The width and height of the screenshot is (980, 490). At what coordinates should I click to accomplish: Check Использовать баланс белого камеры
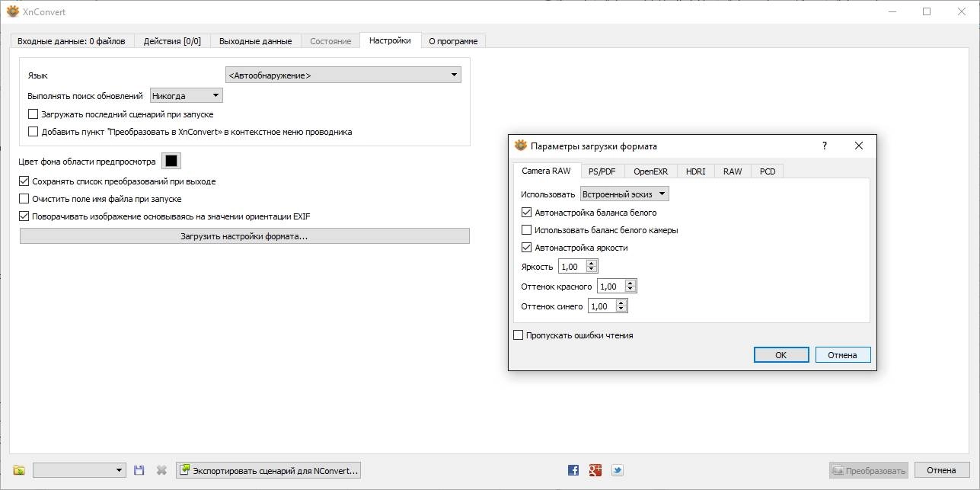[526, 230]
